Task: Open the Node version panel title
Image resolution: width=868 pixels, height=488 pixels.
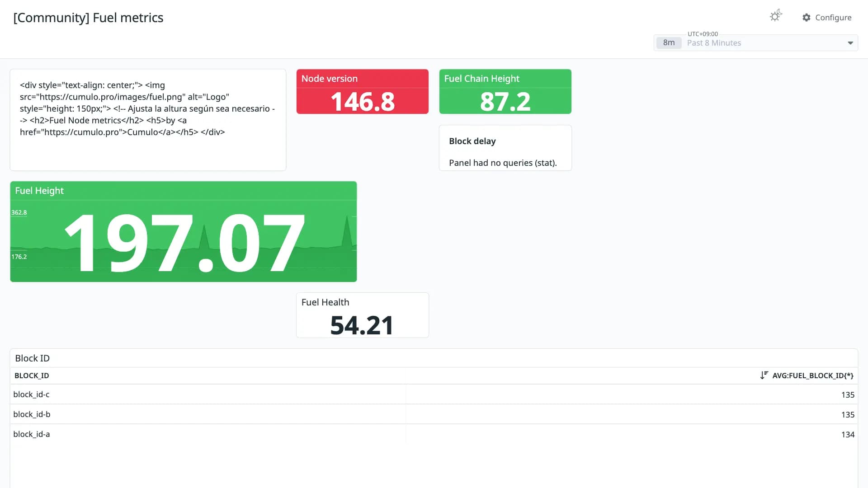Action: click(x=329, y=79)
